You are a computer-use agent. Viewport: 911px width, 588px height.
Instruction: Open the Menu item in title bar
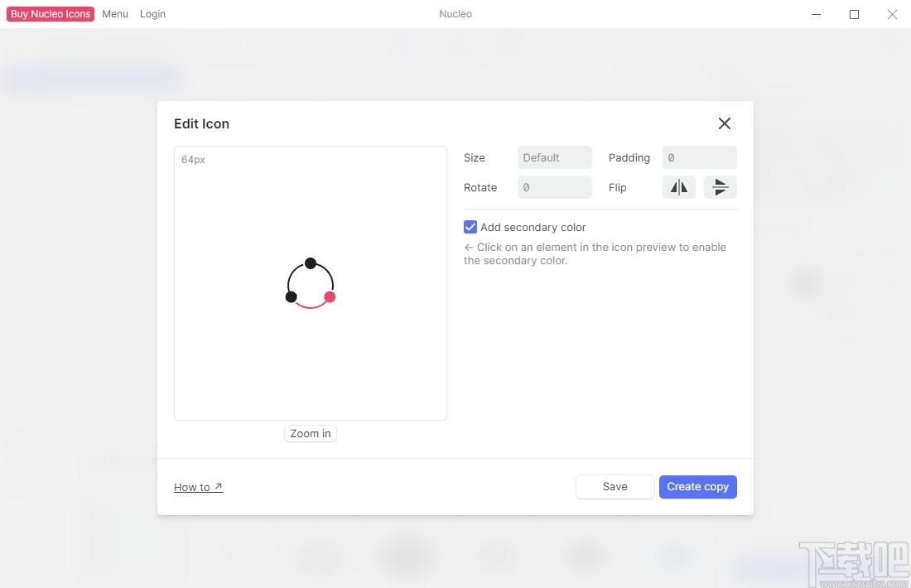click(x=115, y=14)
